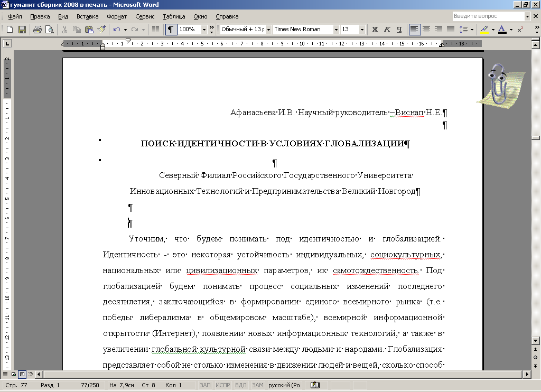The height and width of the screenshot is (392, 541).
Task: Activate the Format Painter brush
Action: [101, 30]
